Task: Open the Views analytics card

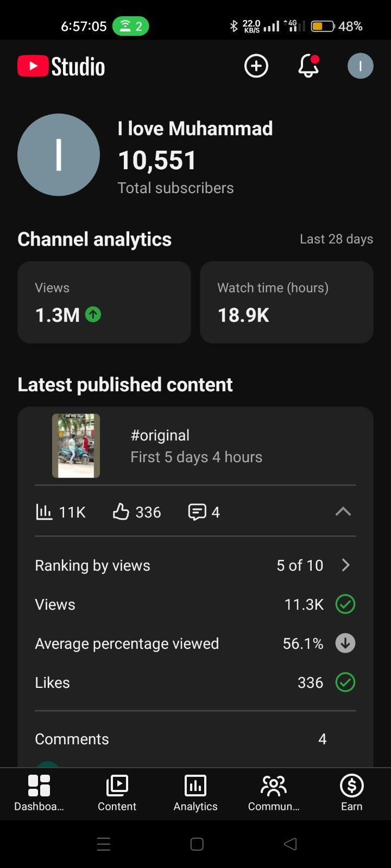Action: tap(104, 302)
